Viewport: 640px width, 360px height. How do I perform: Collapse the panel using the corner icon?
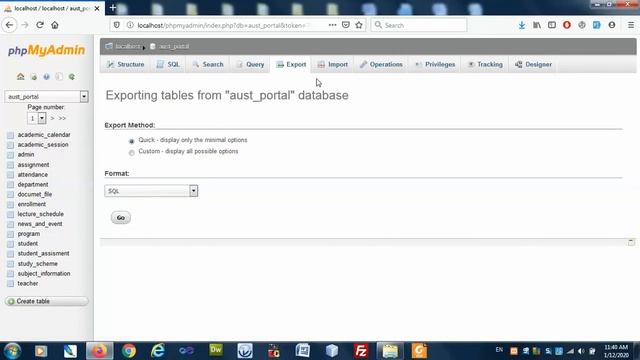(x=631, y=242)
